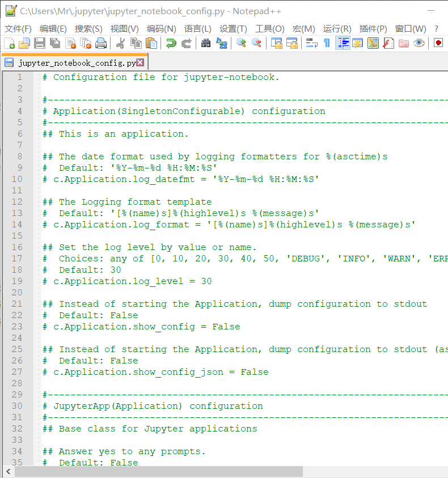Open the 搜索(S) menu
This screenshot has width=448, height=478.
(88, 29)
